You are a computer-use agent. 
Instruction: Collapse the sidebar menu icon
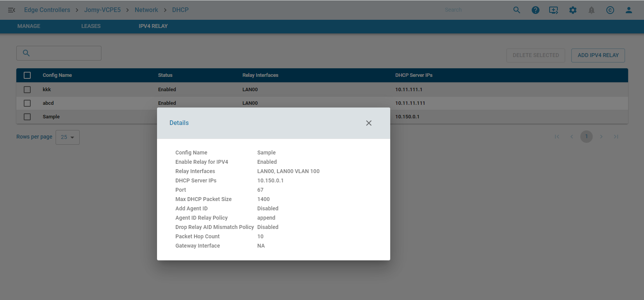point(11,10)
